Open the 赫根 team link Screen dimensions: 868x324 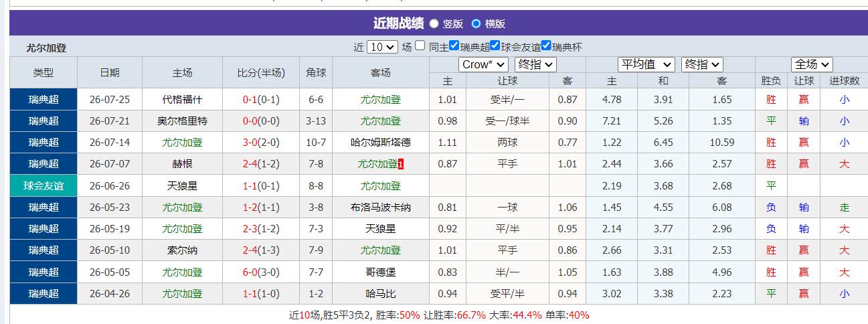pyautogui.click(x=182, y=164)
